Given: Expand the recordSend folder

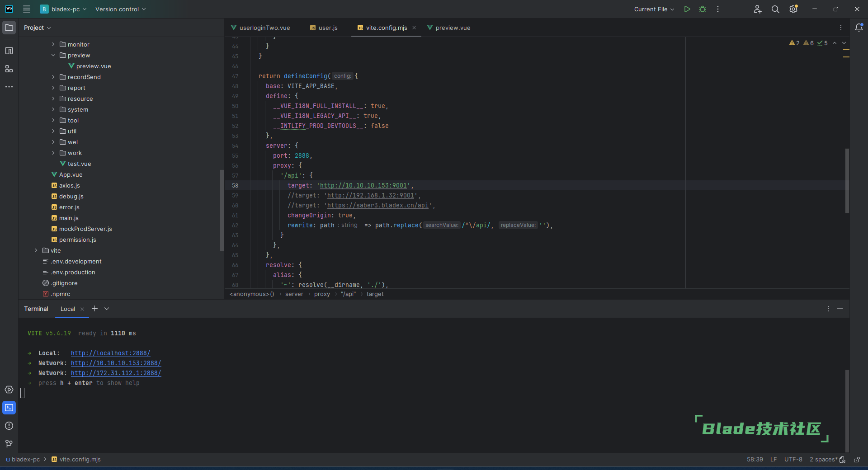Looking at the screenshot, I should tap(53, 77).
